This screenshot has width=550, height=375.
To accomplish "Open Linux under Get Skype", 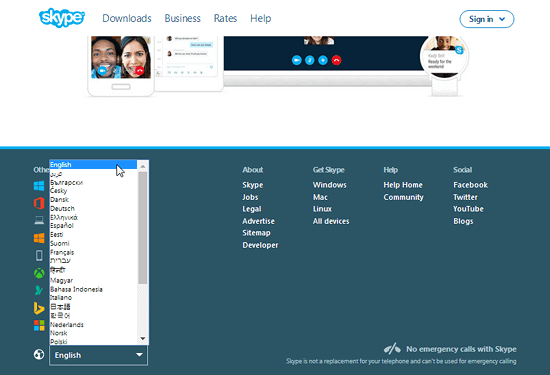I will [322, 209].
